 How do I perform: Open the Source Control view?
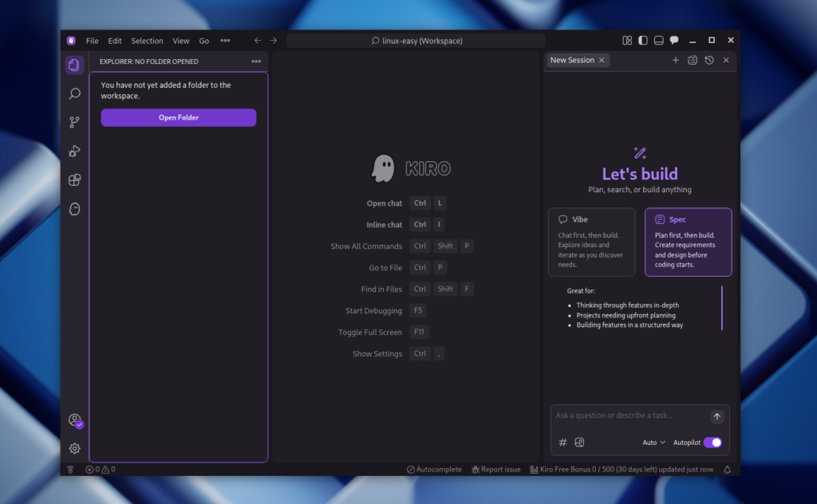click(x=74, y=122)
